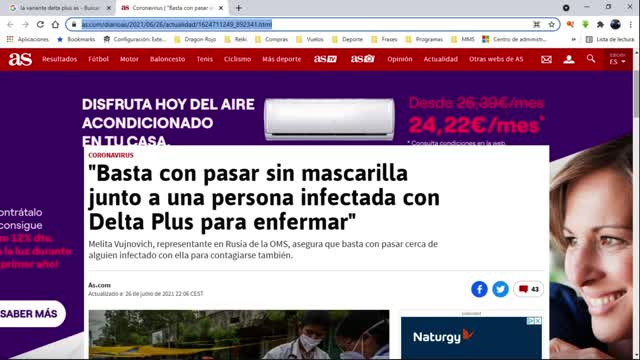The width and height of the screenshot is (640, 360).
Task: Click the newsletter envelope icon
Action: pyautogui.click(x=546, y=60)
